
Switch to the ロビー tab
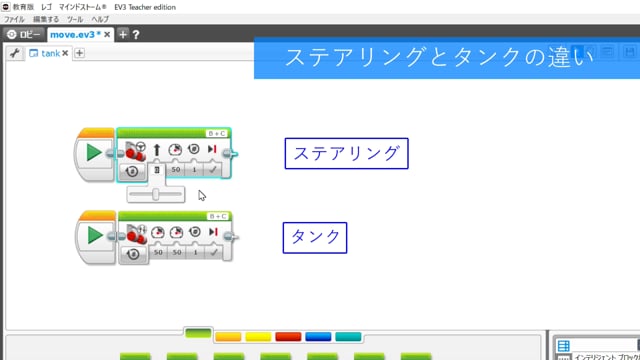[x=24, y=35]
